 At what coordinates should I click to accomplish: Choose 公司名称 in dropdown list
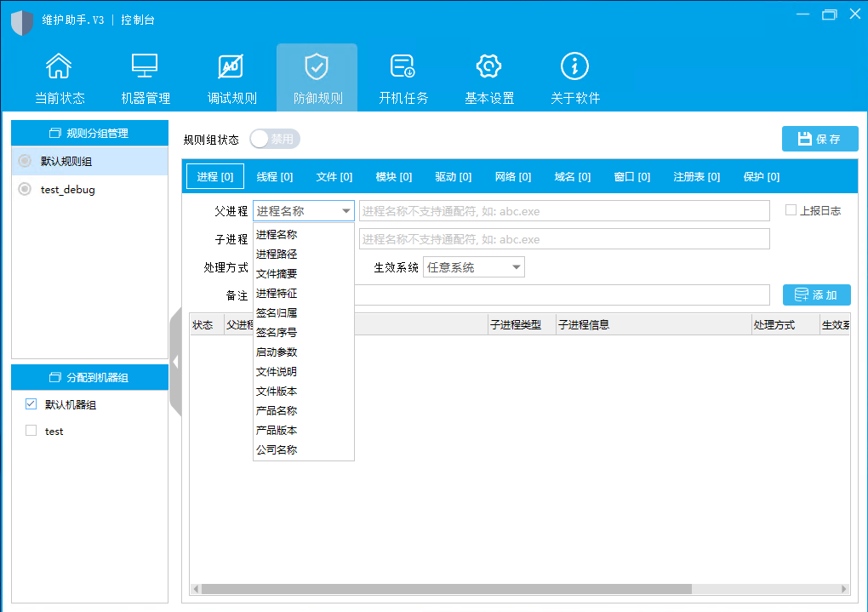coord(303,449)
